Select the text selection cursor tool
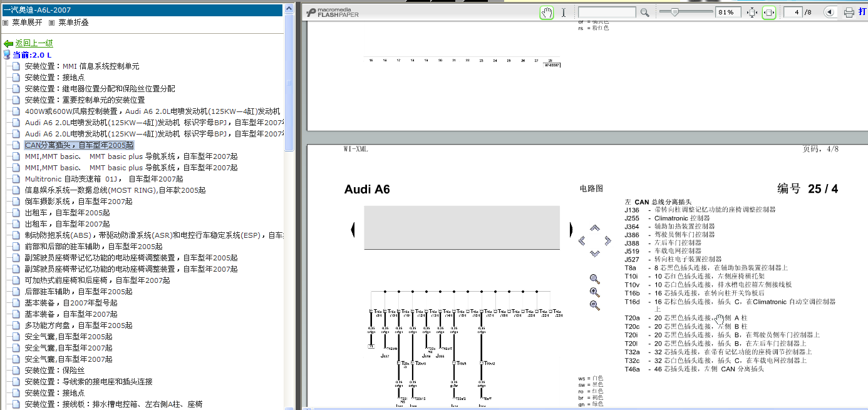 tap(564, 13)
